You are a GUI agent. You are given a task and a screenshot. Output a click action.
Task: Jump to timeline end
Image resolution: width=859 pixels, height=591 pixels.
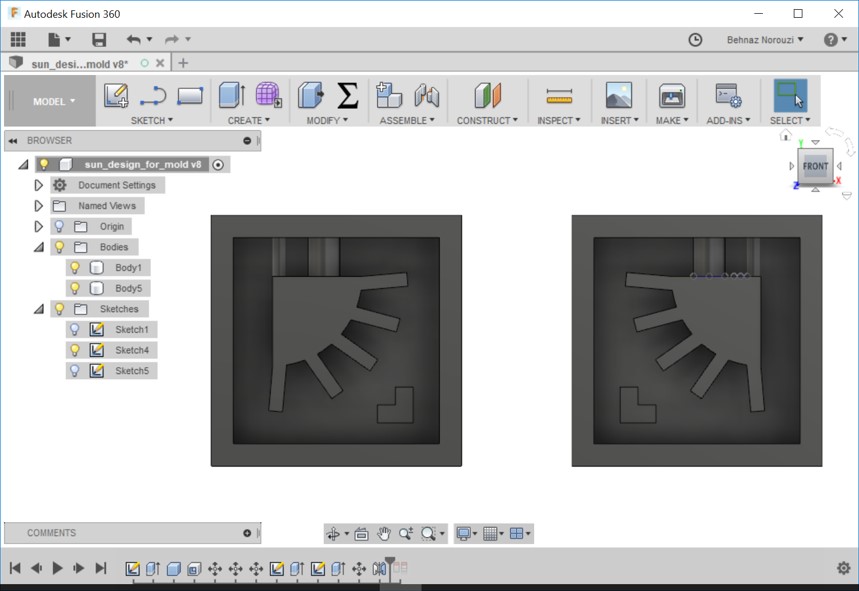(x=101, y=568)
